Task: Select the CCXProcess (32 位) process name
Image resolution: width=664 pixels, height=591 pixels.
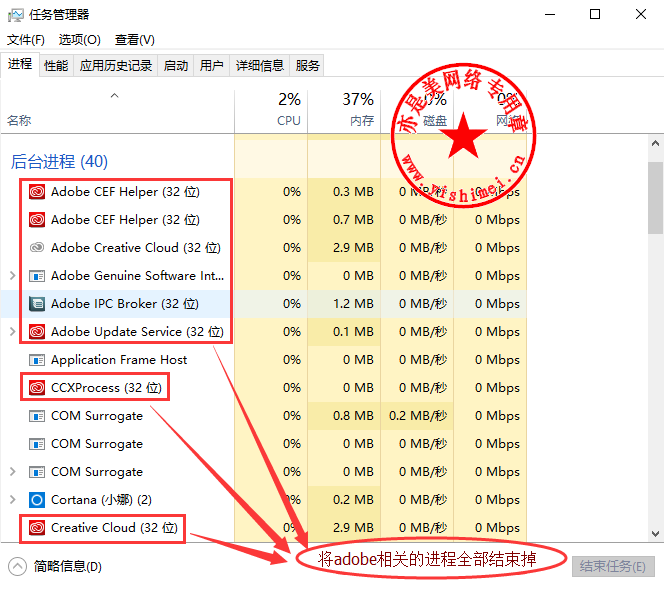Action: pyautogui.click(x=106, y=388)
